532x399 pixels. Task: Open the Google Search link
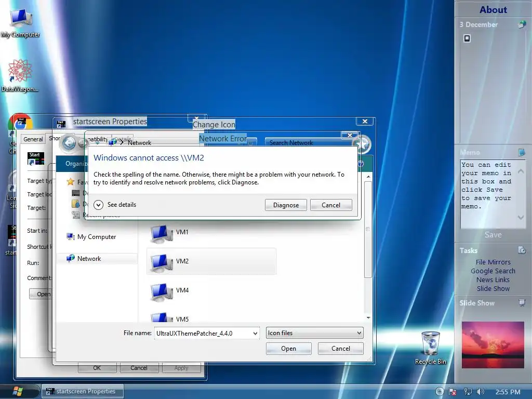tap(493, 271)
